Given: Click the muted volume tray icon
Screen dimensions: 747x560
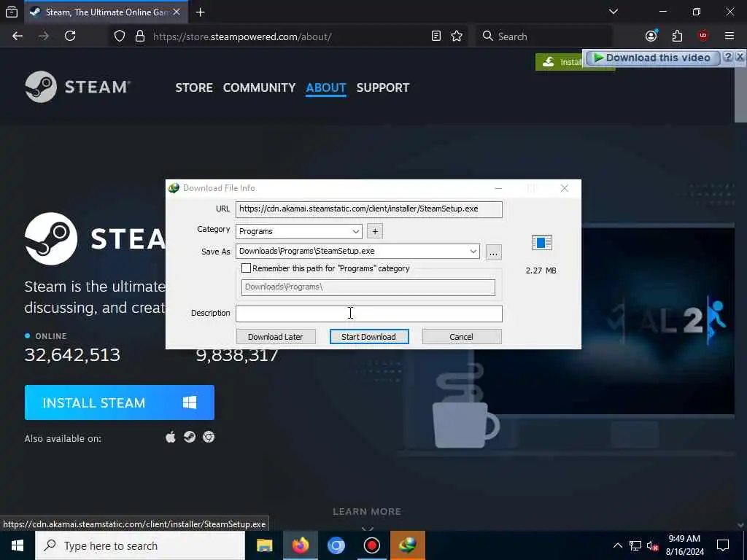Looking at the screenshot, I should [x=652, y=545].
